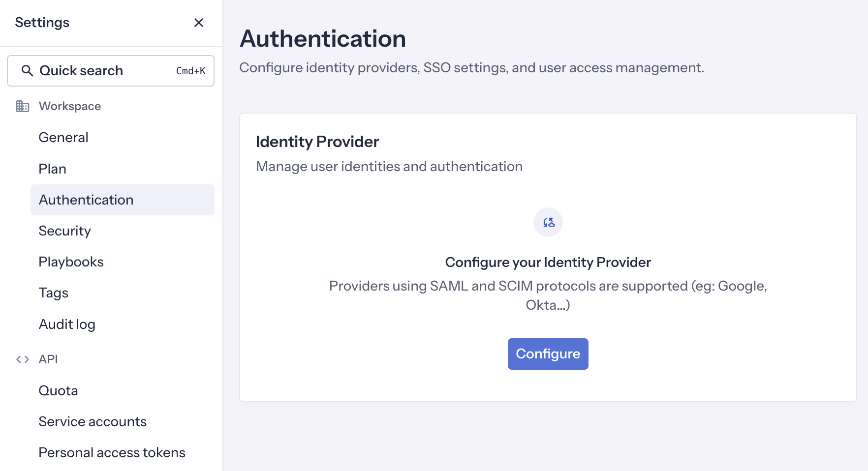Click the magnifier icon in Quick search

point(28,70)
